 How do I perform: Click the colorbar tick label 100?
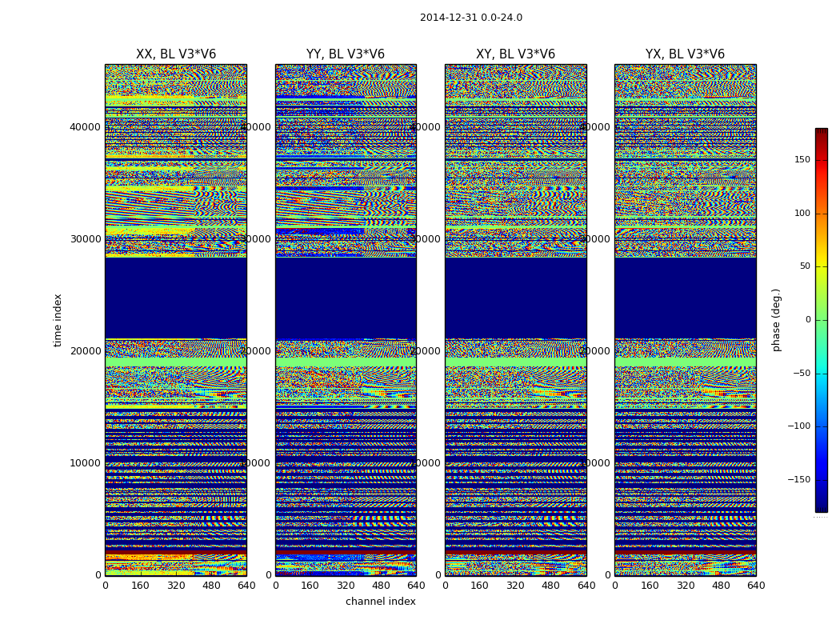point(802,213)
